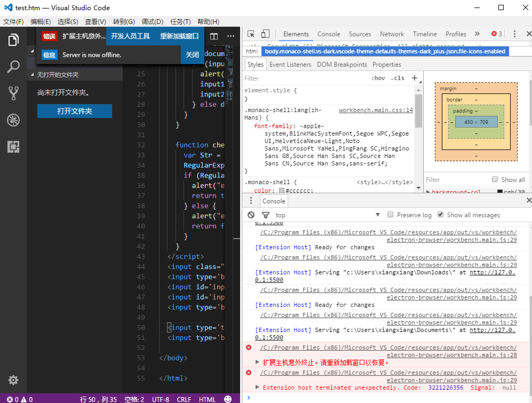Screen dimensions: 532x403
Task: Open VS Code settings via the gear icon
Action: tap(13, 380)
